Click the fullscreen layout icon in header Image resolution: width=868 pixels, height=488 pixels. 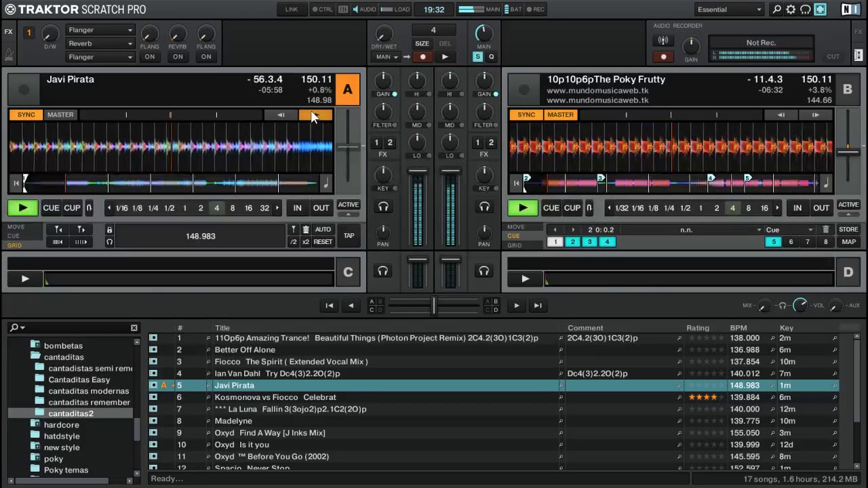(x=821, y=9)
